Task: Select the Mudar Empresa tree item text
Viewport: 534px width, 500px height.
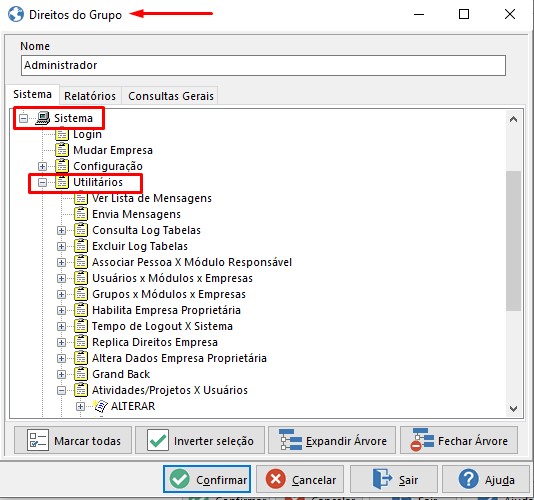Action: tap(113, 150)
